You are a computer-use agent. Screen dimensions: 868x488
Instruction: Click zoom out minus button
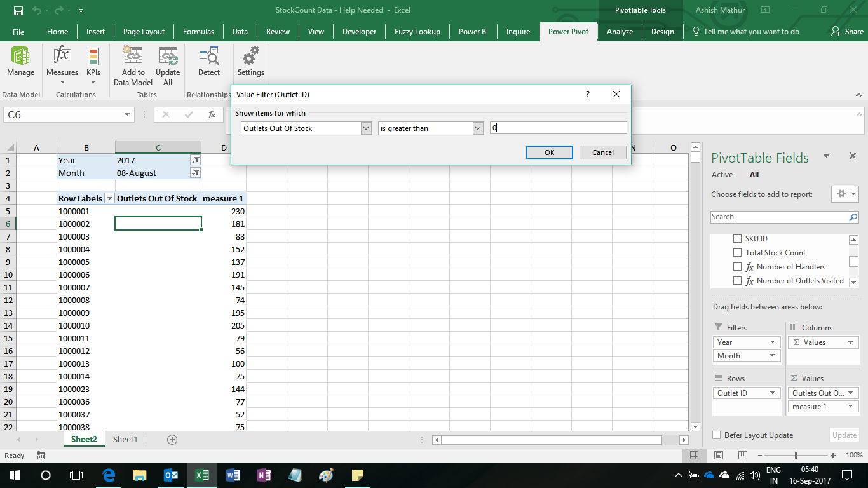pos(759,456)
